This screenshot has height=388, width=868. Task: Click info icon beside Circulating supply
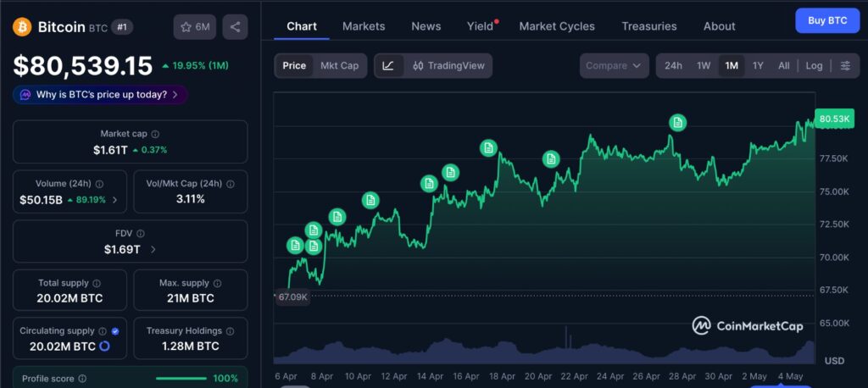[x=103, y=331]
